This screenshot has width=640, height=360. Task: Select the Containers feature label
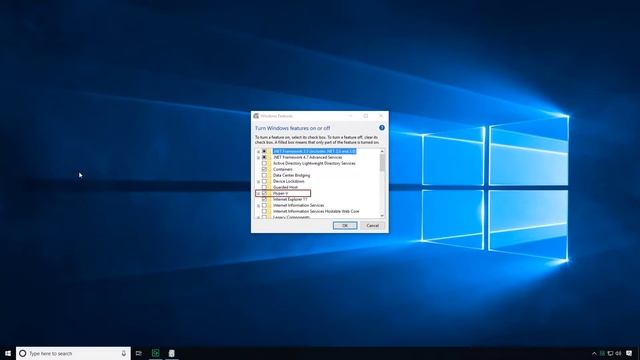(x=282, y=169)
